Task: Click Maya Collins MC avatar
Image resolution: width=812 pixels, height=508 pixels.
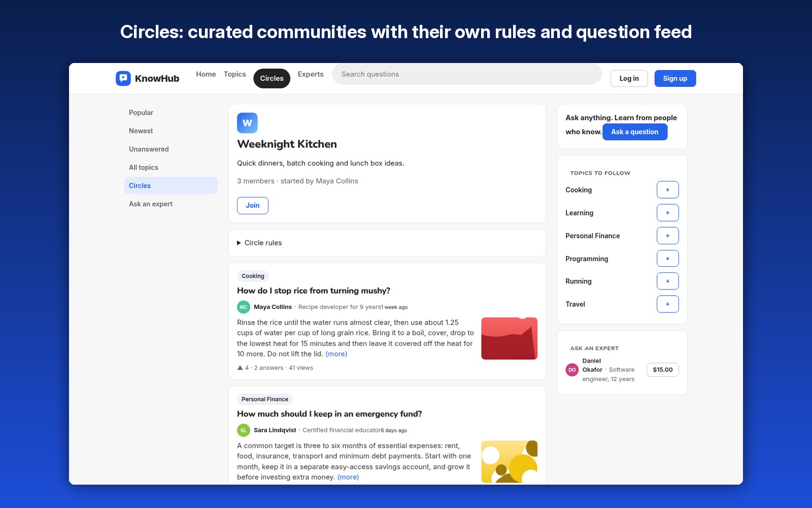Action: tap(244, 307)
